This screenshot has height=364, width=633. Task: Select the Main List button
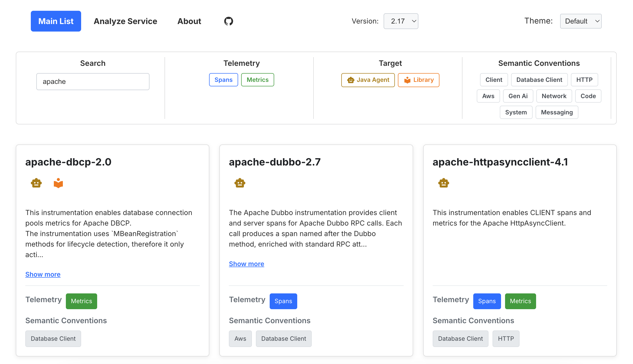tap(56, 21)
